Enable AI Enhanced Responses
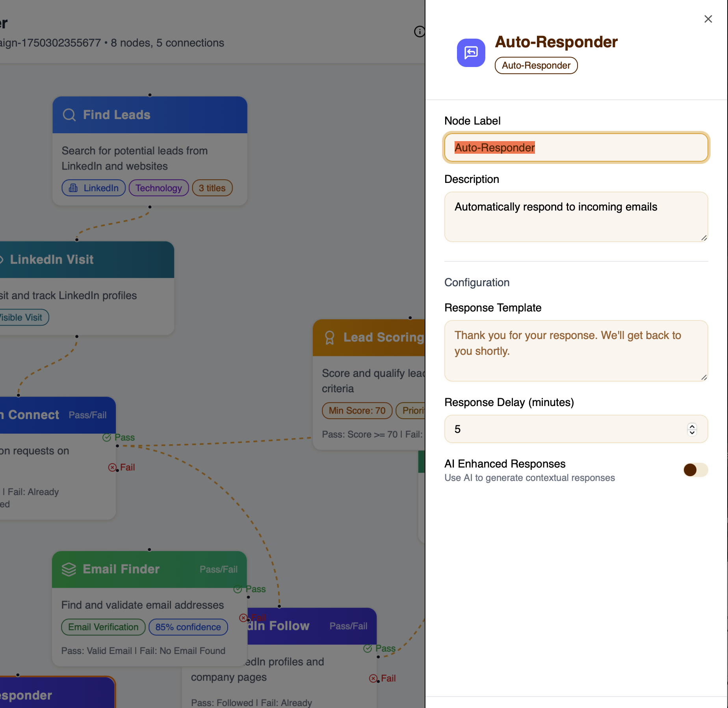Viewport: 728px width, 708px height. point(695,470)
